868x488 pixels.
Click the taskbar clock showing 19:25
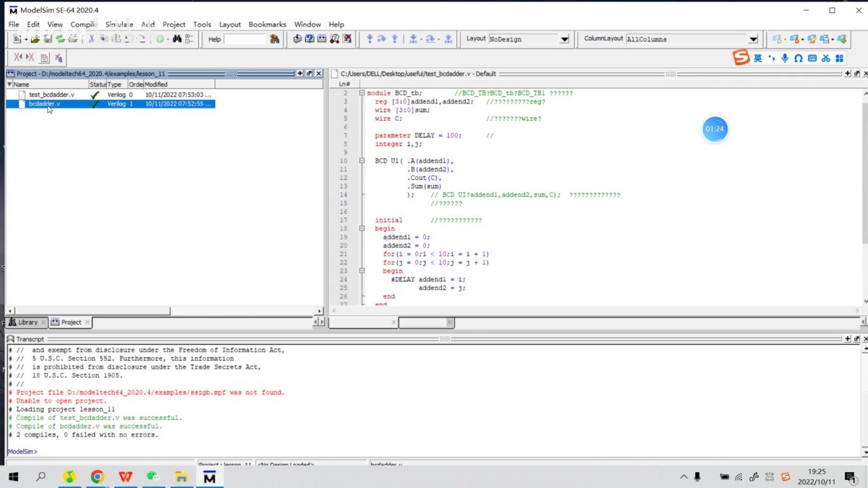coord(817,476)
